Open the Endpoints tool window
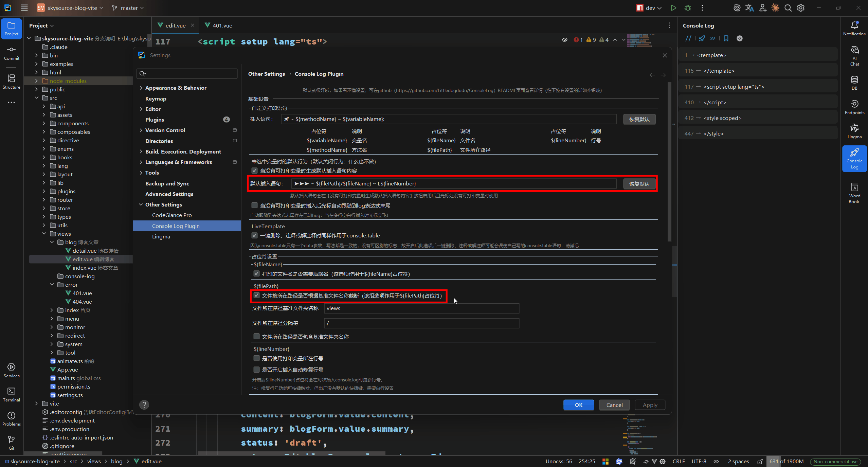The width and height of the screenshot is (868, 467). [854, 107]
